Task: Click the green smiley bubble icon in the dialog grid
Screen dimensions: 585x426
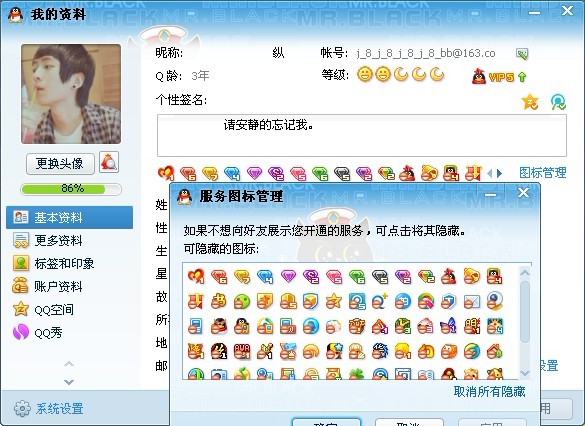Action: click(x=242, y=301)
